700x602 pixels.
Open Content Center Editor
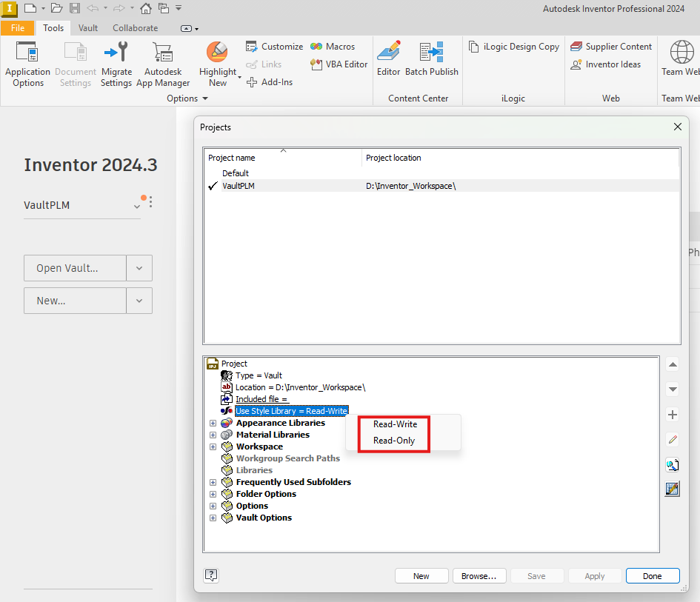coord(388,59)
